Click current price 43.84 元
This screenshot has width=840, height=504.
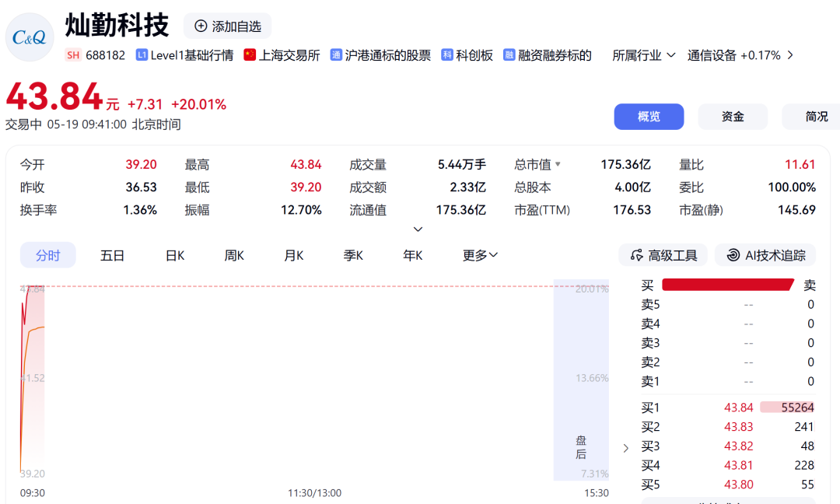pos(63,97)
